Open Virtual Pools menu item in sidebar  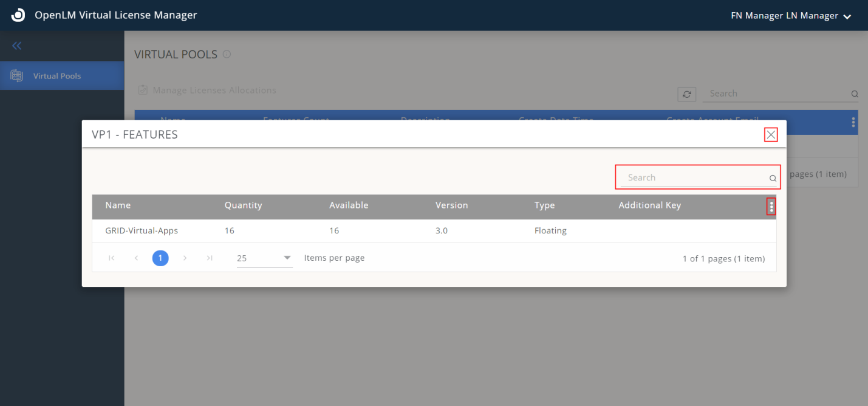tap(57, 76)
